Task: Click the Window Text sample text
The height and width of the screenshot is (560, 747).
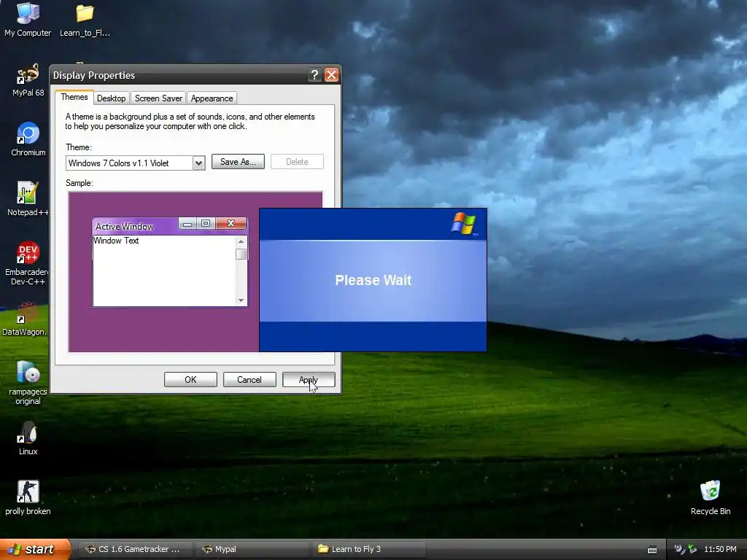Action: click(x=116, y=241)
